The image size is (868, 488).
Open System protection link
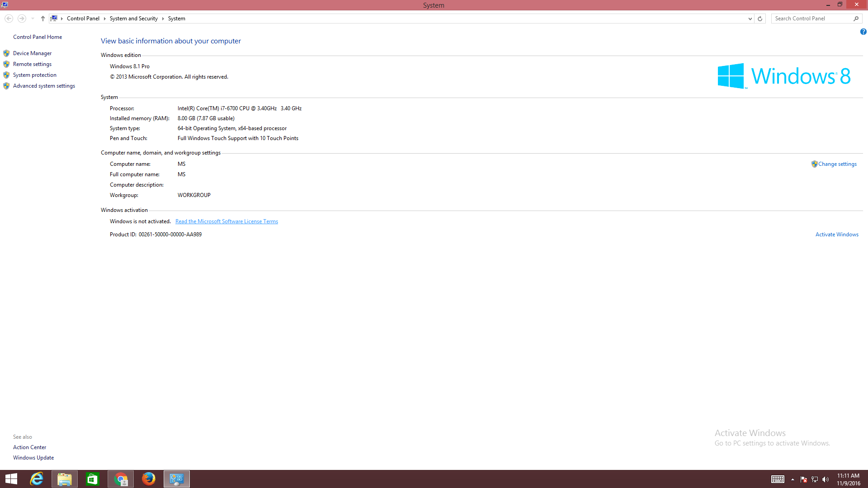[x=35, y=75]
